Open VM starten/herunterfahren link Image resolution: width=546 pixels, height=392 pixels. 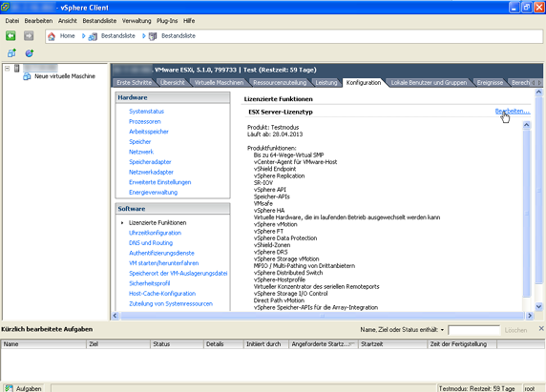[163, 263]
